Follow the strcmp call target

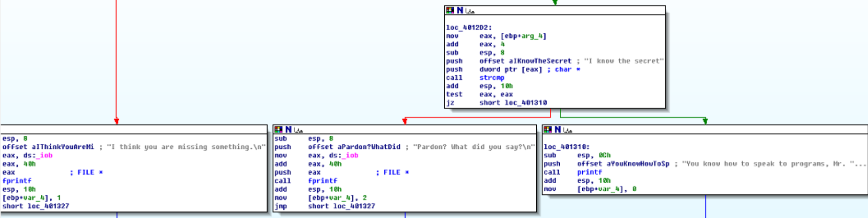[492, 78]
